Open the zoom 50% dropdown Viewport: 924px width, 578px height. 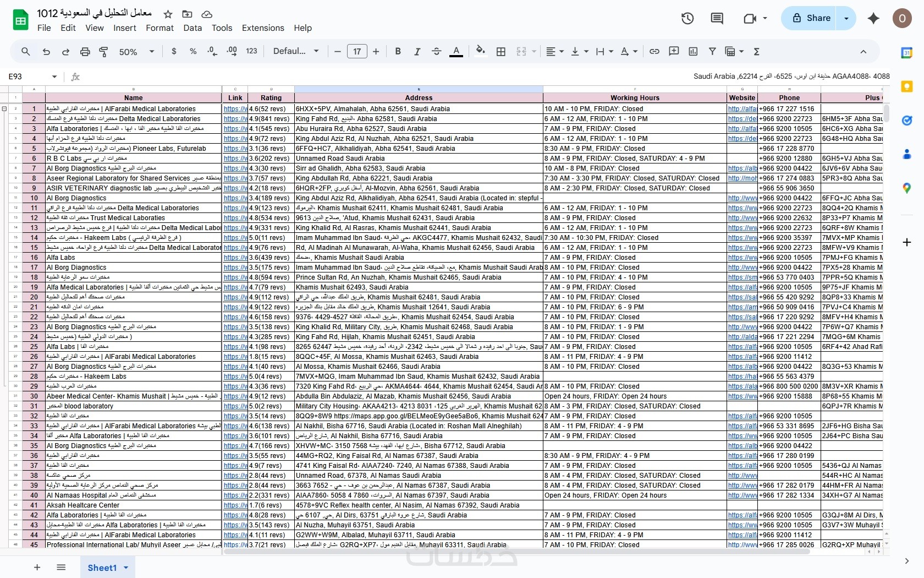(x=136, y=51)
